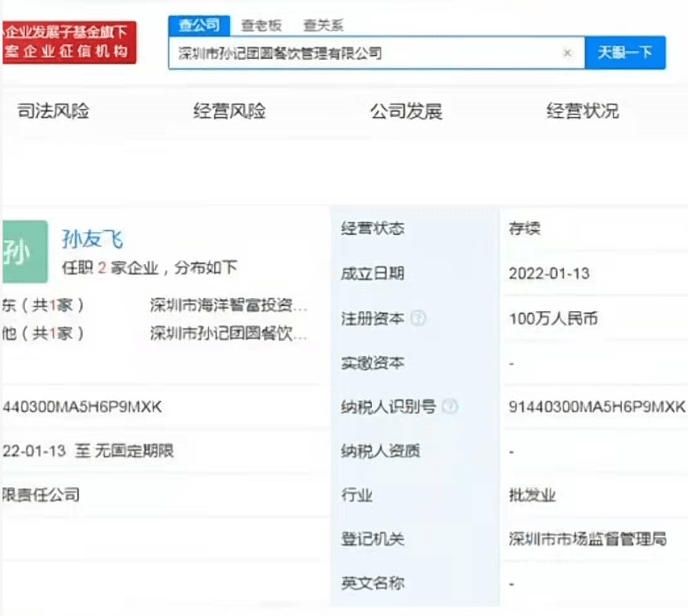Viewport: 688px width, 616px height.
Task: Switch to the 查老板 tab
Action: click(261, 26)
